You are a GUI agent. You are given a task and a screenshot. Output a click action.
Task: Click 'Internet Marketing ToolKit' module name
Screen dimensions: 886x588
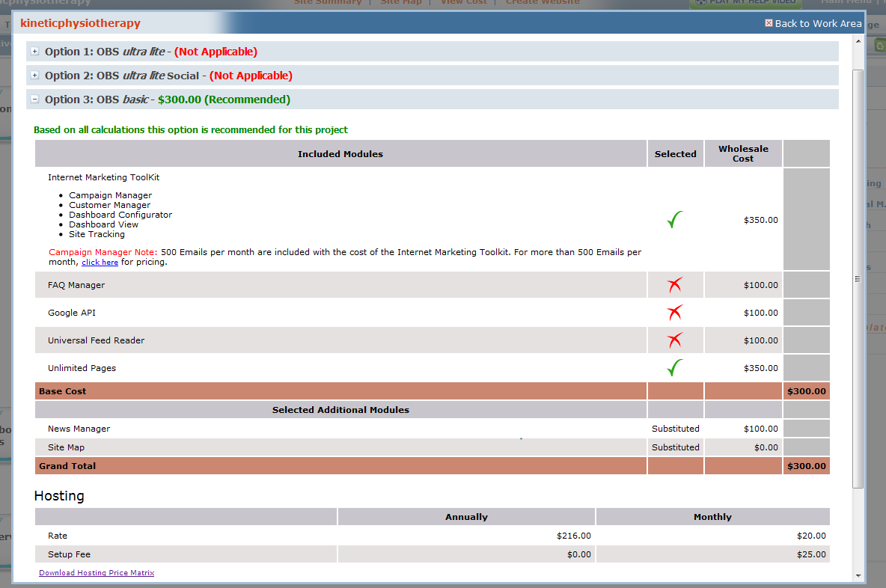coord(103,177)
